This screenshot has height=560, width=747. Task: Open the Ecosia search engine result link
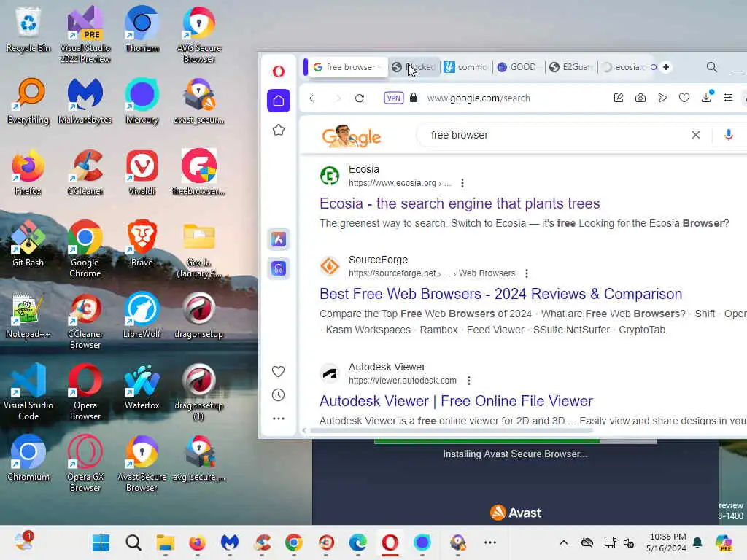460,204
